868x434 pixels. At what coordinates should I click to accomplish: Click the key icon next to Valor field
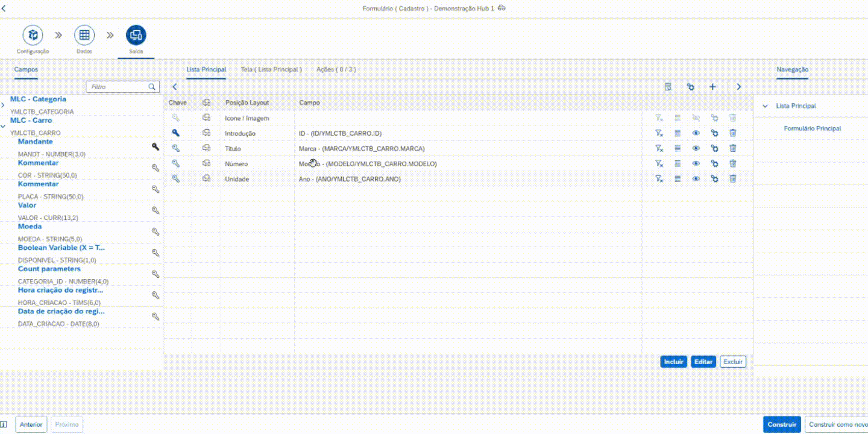pos(155,210)
